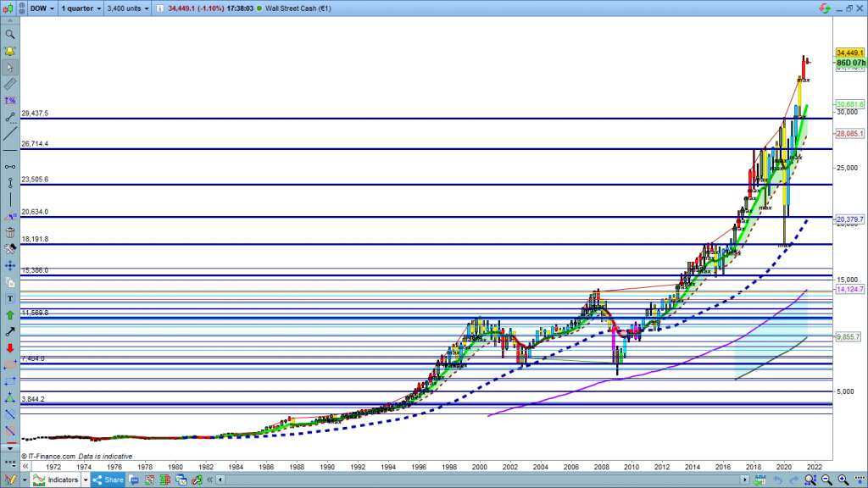
Task: Click the trash bin delete-objects icon
Action: tap(10, 232)
